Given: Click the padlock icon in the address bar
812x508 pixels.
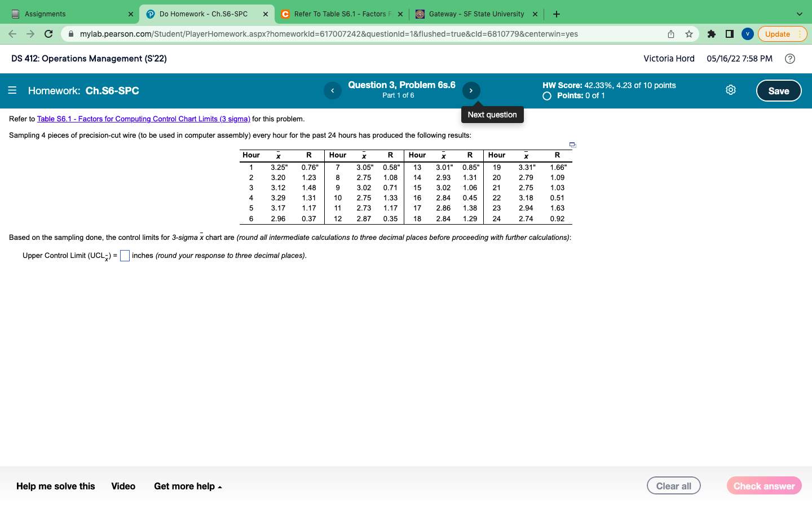Looking at the screenshot, I should tap(70, 34).
